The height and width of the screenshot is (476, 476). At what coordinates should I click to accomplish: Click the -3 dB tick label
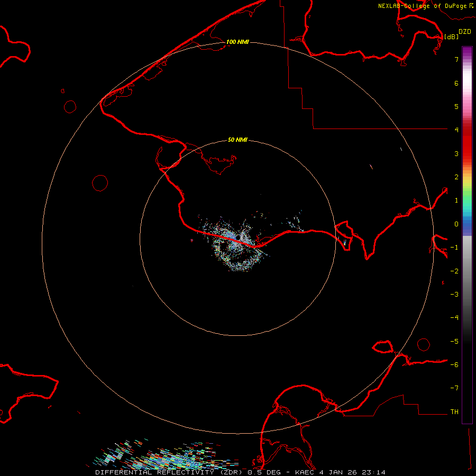click(x=454, y=294)
